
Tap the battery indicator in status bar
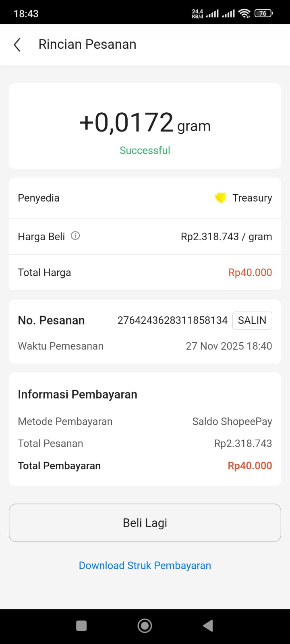coord(264,14)
